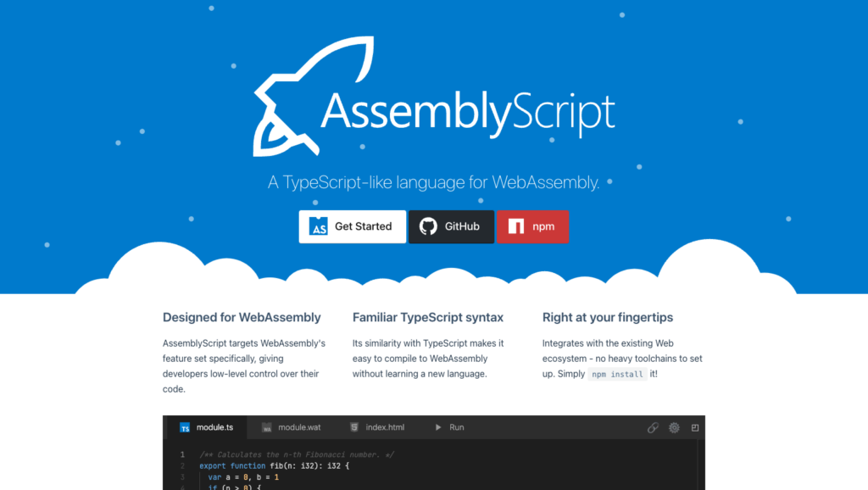The image size is (868, 490).
Task: Open the GitHub button text
Action: 462,226
